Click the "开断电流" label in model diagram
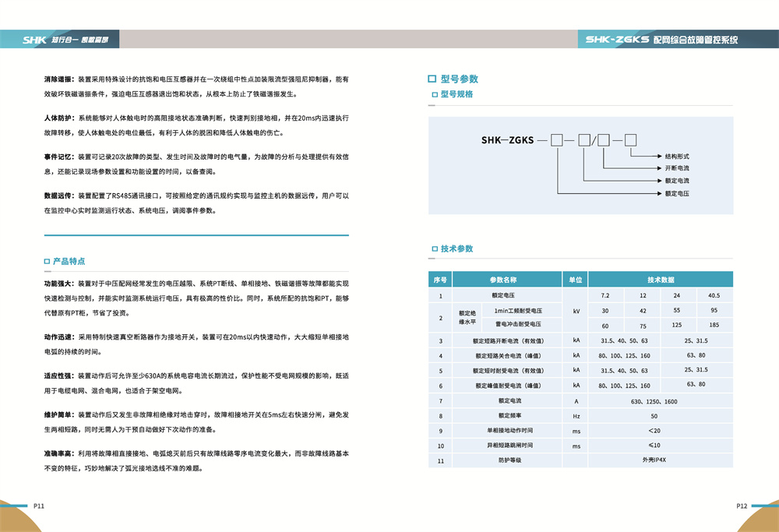Image resolution: width=779 pixels, height=532 pixels. pyautogui.click(x=677, y=168)
